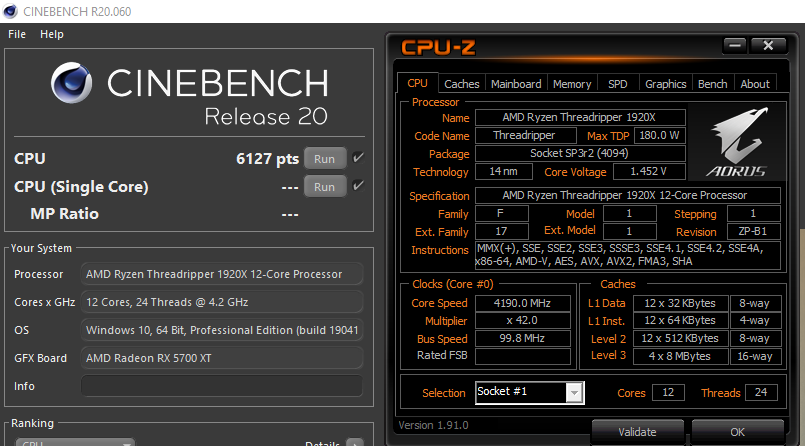The width and height of the screenshot is (805, 446).
Task: Run the CPU multi-core benchmark
Action: pos(324,159)
